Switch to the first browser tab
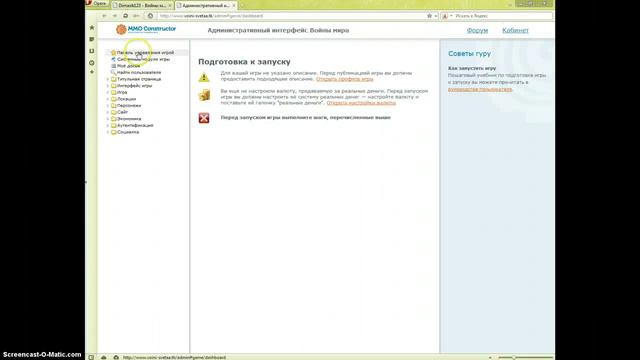640x360 pixels. [141, 5]
